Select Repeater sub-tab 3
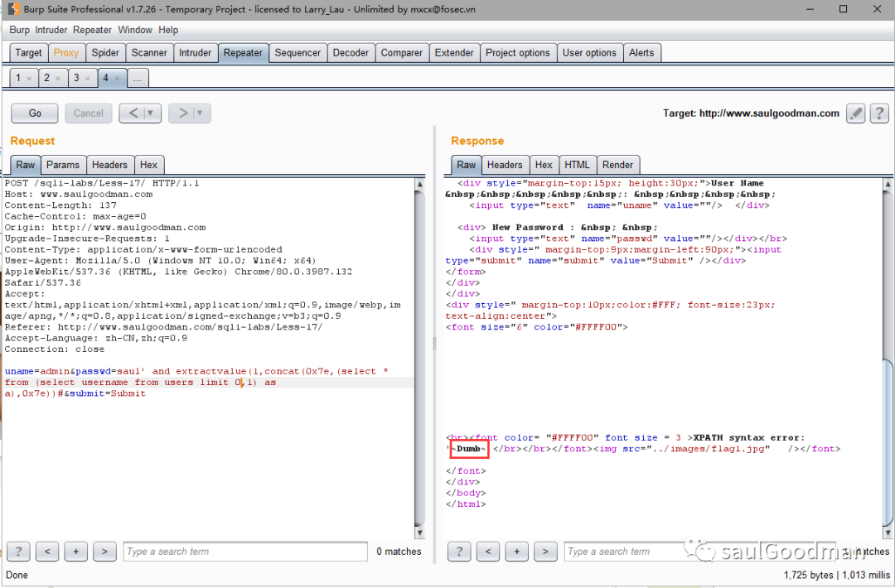This screenshot has height=588, width=895. point(76,78)
